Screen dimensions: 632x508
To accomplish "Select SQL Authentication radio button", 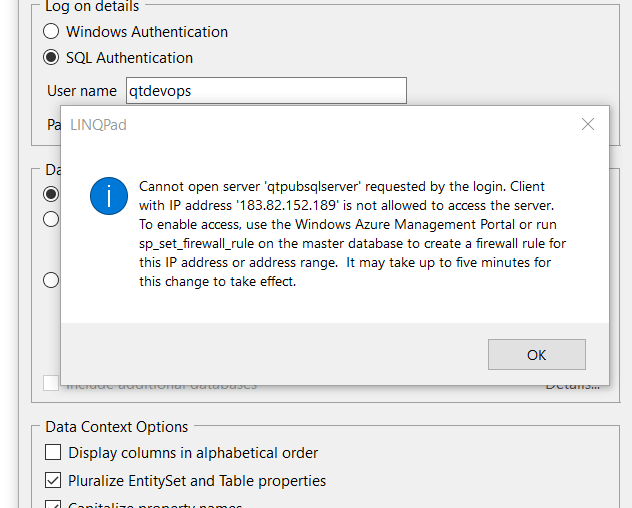I will 51,58.
